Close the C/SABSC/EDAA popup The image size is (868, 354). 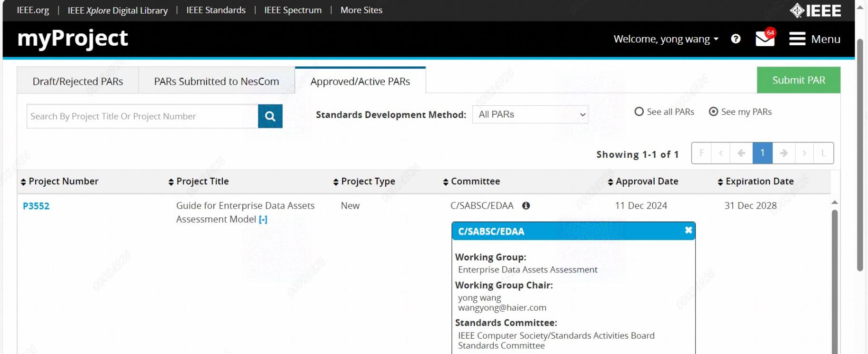pyautogui.click(x=688, y=231)
